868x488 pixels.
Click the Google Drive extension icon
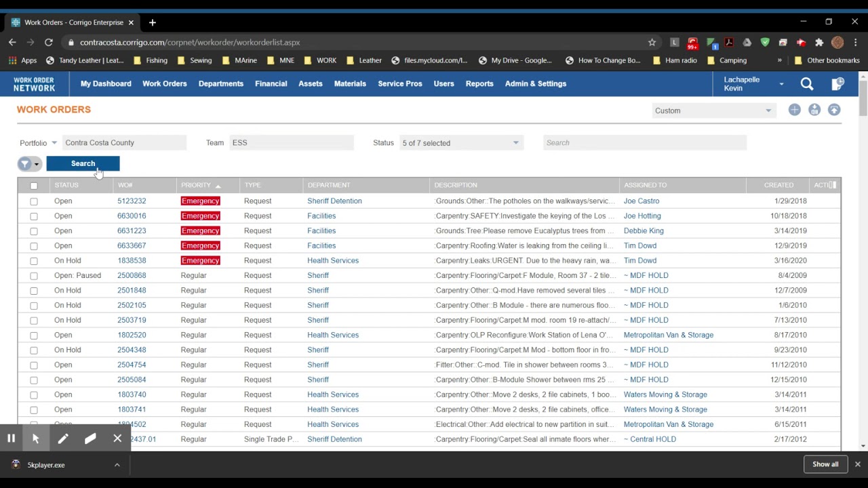[747, 42]
